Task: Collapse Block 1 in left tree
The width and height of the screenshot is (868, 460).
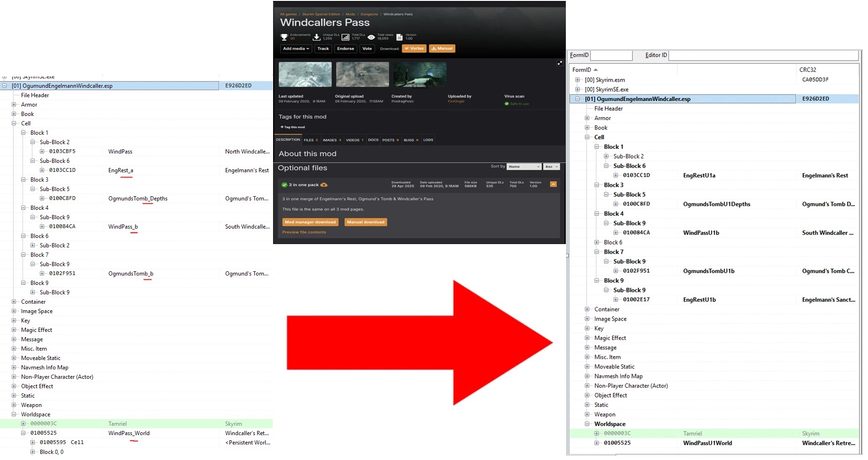Action: click(23, 133)
